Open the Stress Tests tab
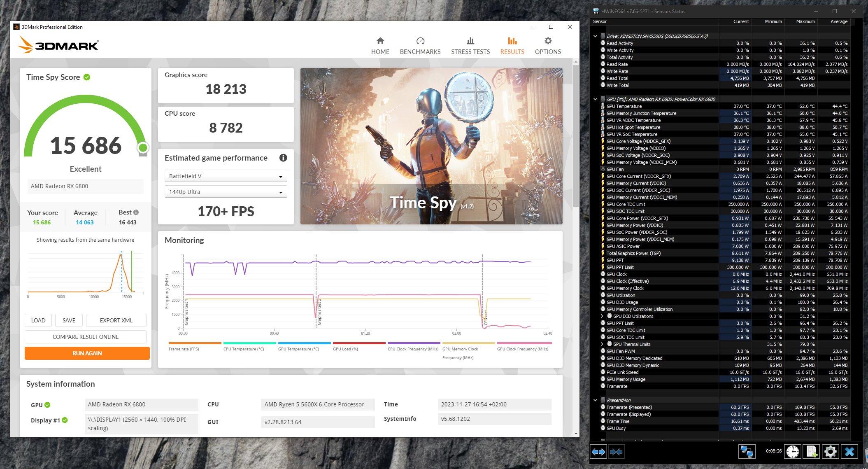Image resolution: width=868 pixels, height=469 pixels. tap(470, 45)
